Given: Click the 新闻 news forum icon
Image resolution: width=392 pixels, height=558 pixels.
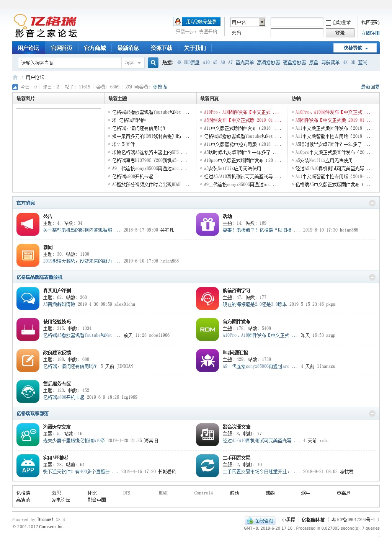Looking at the screenshot, I should [28, 255].
